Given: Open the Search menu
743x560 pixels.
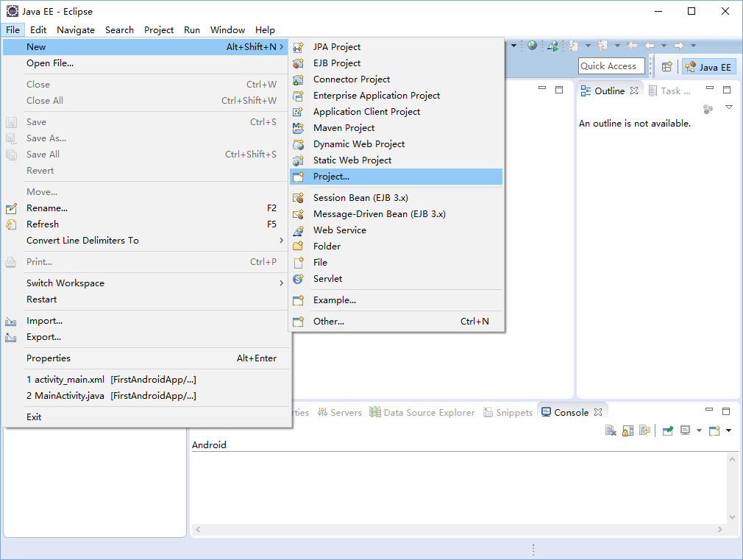Looking at the screenshot, I should 119,30.
